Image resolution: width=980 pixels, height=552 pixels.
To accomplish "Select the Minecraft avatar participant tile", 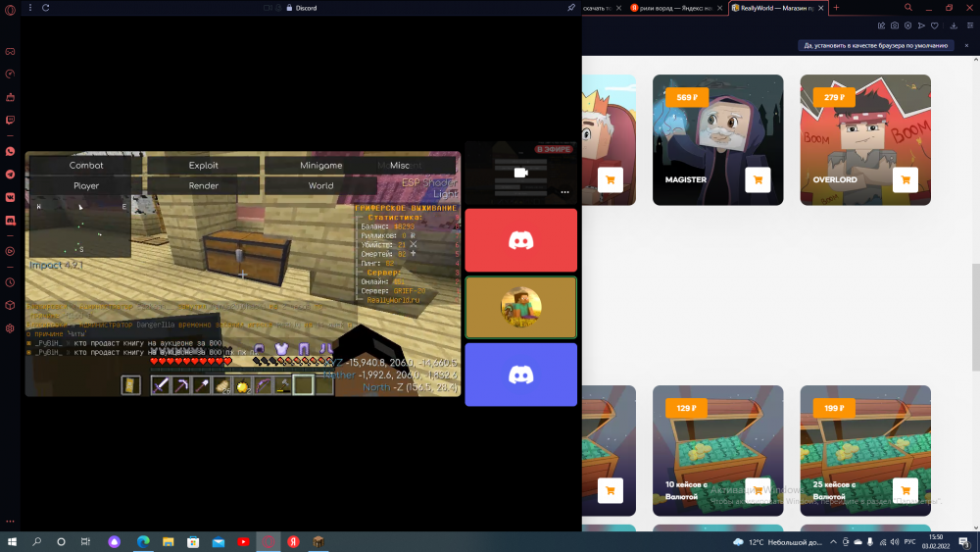I will 520,307.
